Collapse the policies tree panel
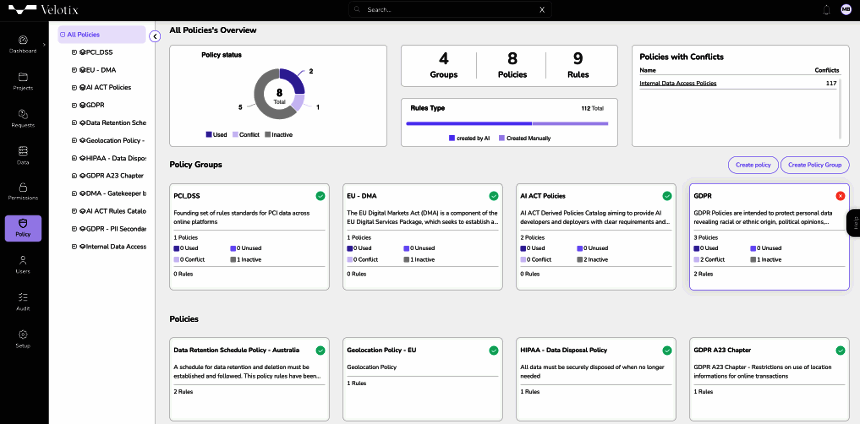Screen dimensions: 860x424 pos(155,36)
